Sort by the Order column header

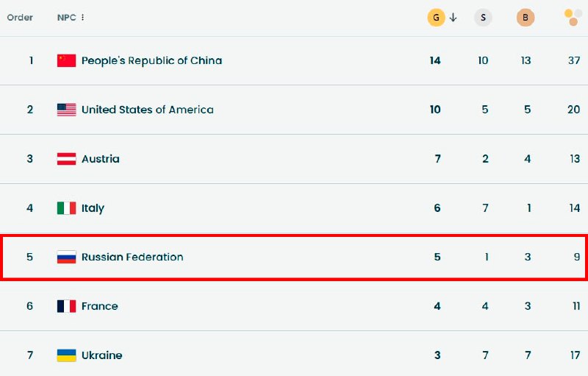(x=20, y=18)
